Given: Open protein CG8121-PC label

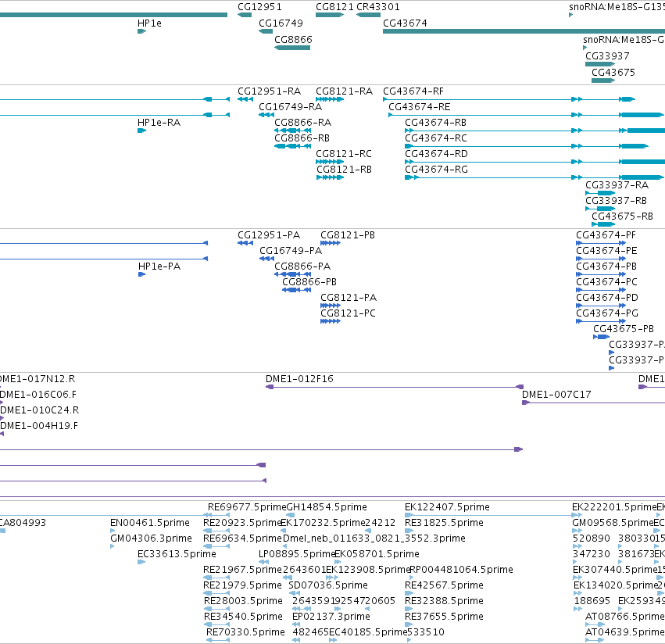Looking at the screenshot, I should coord(348,313).
